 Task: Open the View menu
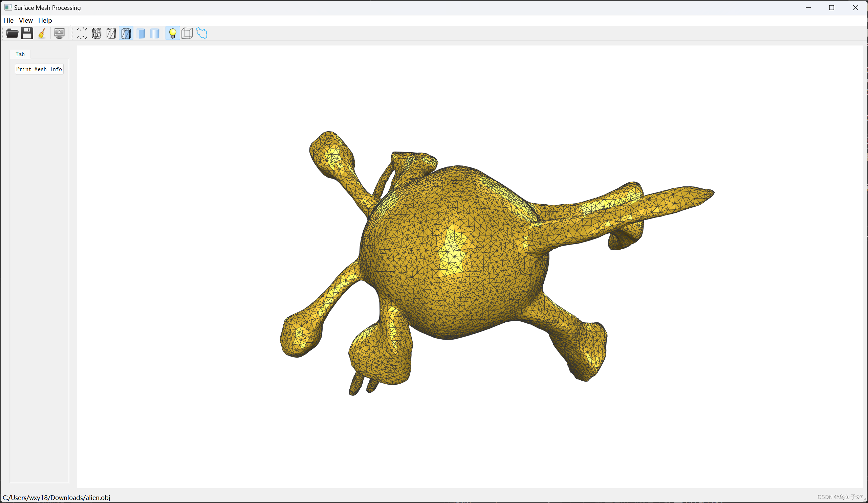[26, 20]
